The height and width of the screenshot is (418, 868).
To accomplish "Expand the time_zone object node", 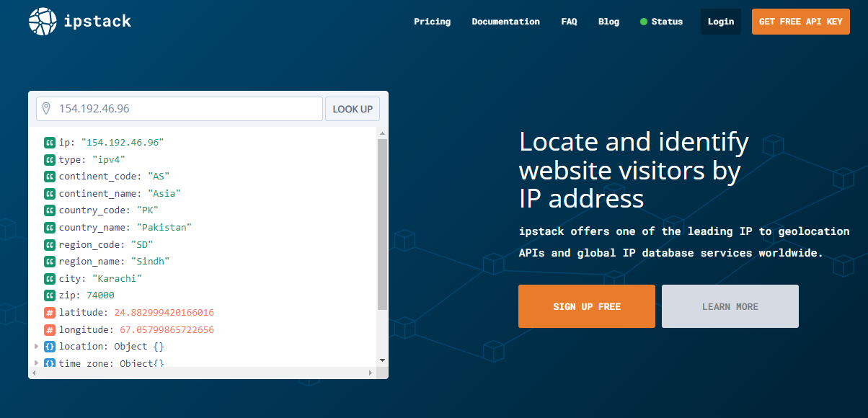I will 36,363.
